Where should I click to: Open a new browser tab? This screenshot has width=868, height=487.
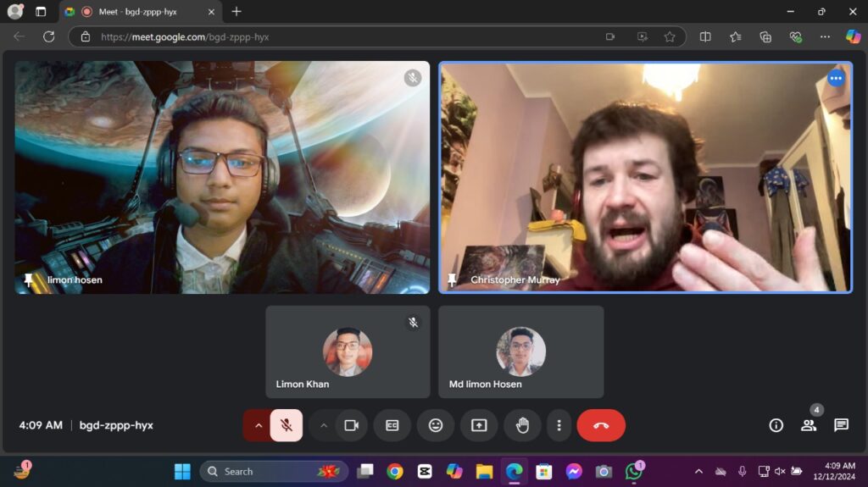(x=236, y=12)
